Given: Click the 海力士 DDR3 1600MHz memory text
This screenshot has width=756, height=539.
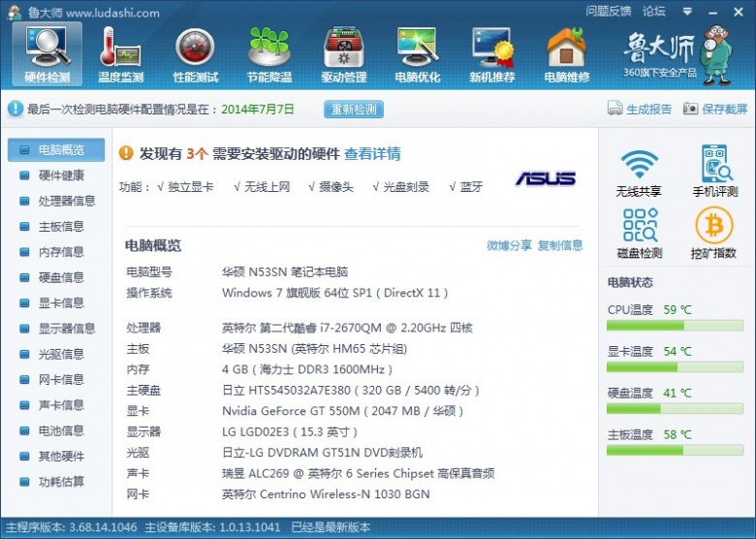Looking at the screenshot, I should click(306, 369).
